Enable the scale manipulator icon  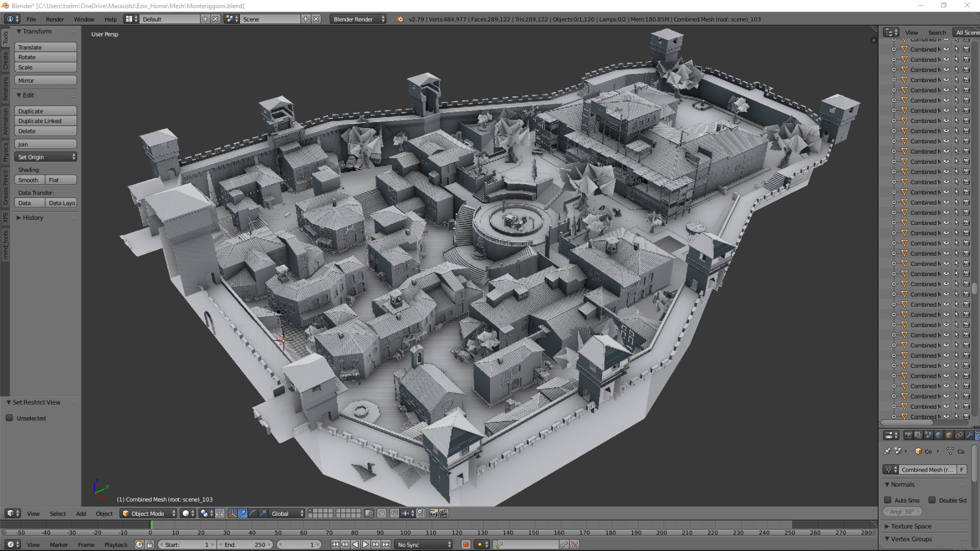tap(263, 513)
